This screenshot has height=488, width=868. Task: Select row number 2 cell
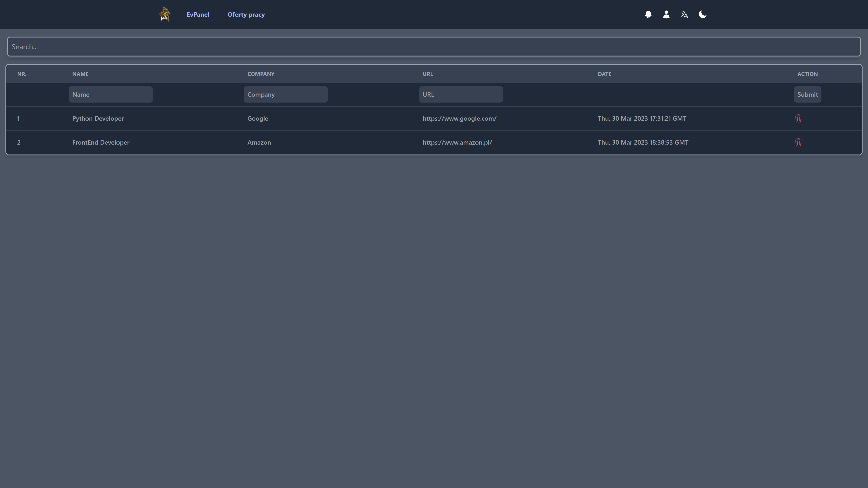(x=19, y=143)
